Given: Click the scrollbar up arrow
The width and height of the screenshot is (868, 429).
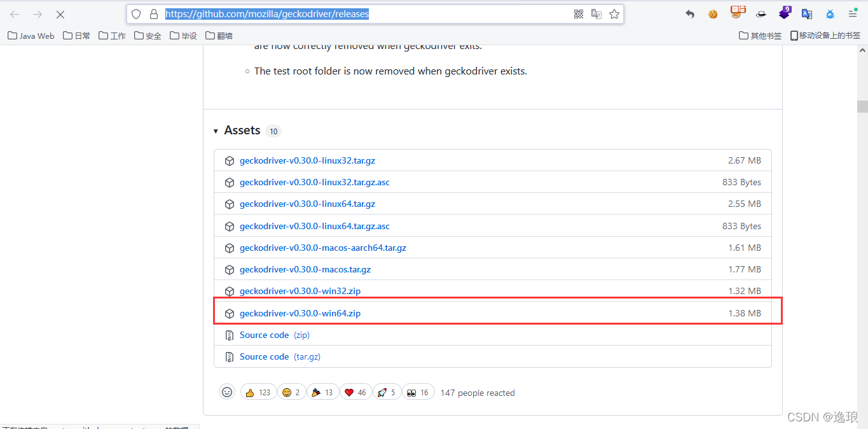Looking at the screenshot, I should click(862, 50).
